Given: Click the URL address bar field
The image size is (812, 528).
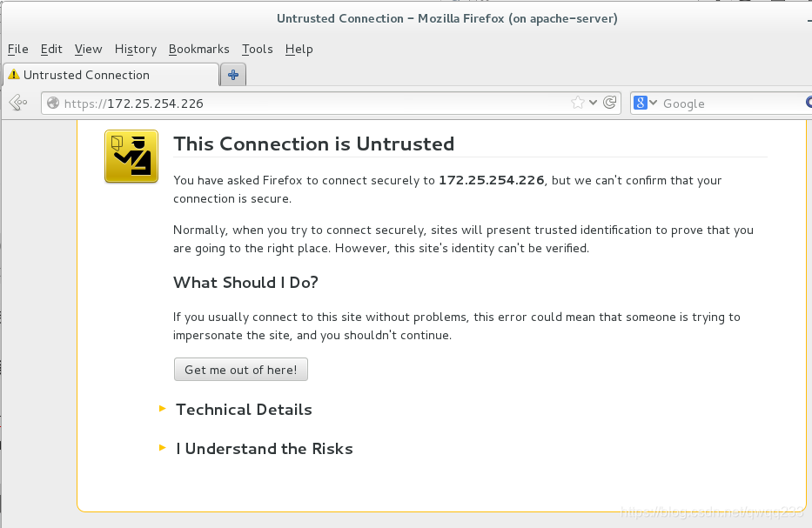Looking at the screenshot, I should click(x=331, y=103).
